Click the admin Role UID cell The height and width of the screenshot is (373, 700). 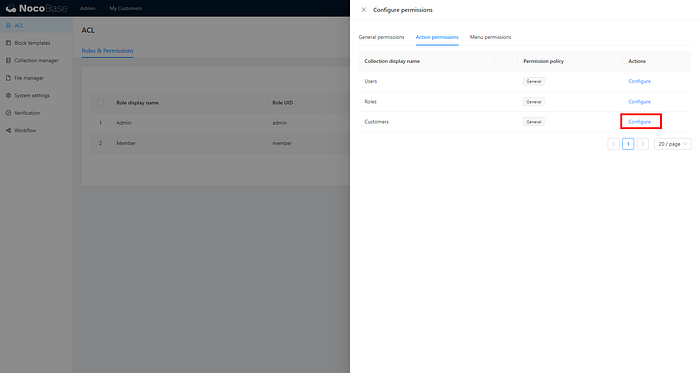[x=279, y=123]
